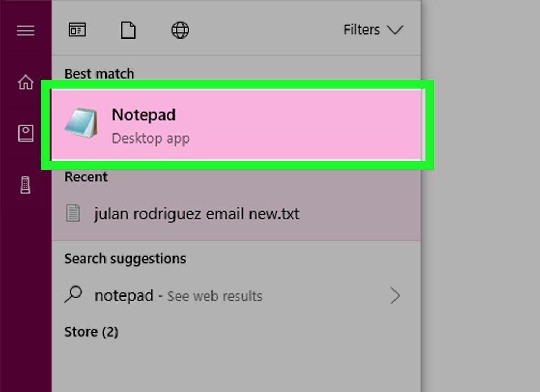
Task: Filter results by Documents icon
Action: (128, 30)
